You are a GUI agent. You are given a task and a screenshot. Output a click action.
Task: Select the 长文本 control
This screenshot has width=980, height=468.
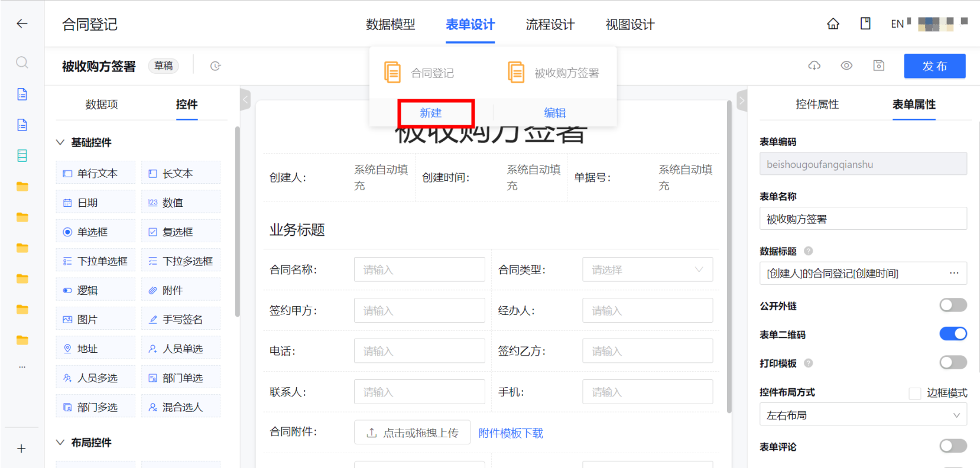coord(181,173)
